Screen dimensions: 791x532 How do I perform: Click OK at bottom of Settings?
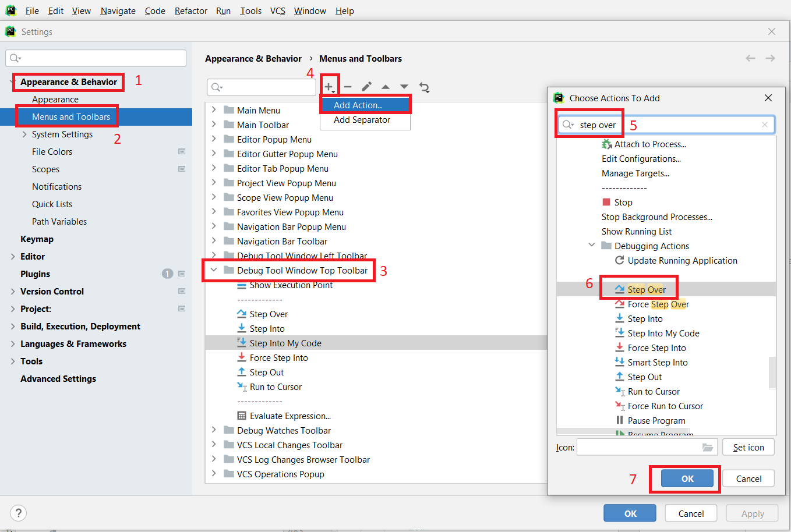pos(630,513)
